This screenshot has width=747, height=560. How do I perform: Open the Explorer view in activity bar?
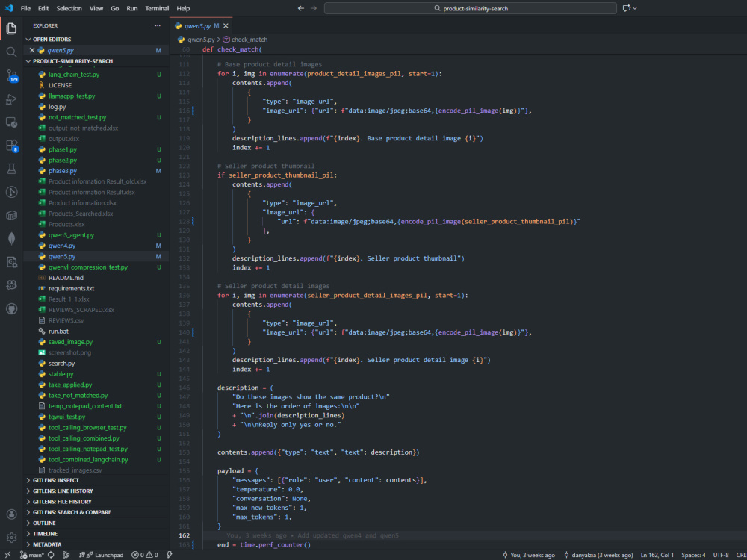(x=11, y=28)
